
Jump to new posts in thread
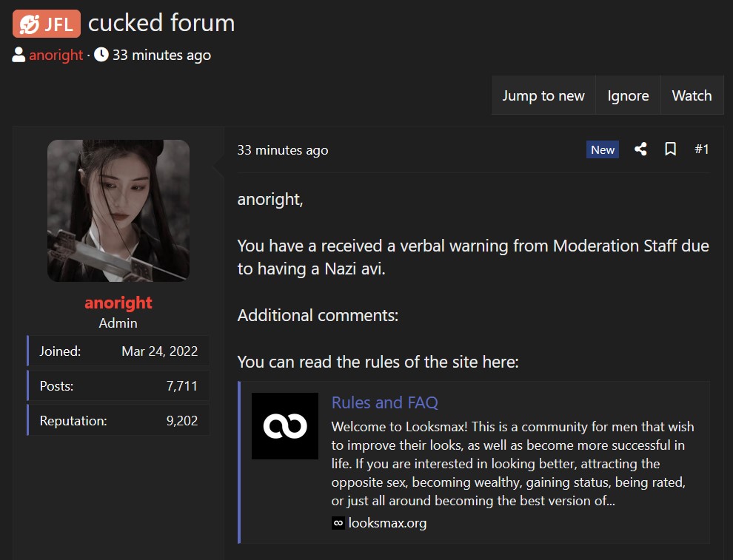543,95
